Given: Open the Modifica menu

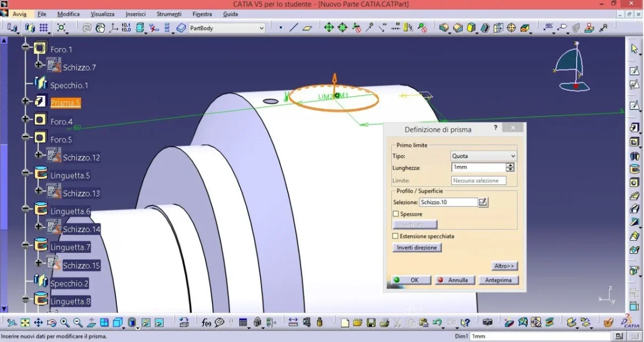Looking at the screenshot, I should pos(68,14).
